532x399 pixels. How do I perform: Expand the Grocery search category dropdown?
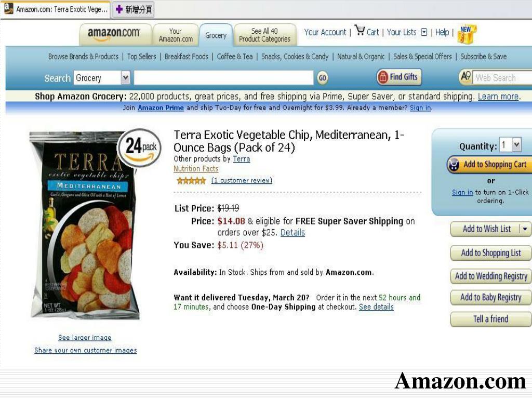click(126, 78)
